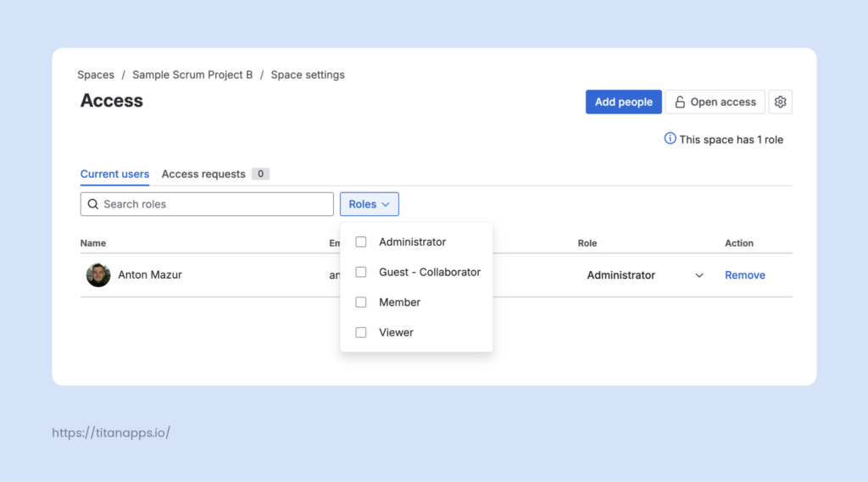The height and width of the screenshot is (482, 868).
Task: Remove Anton Mazur from the space
Action: (744, 275)
